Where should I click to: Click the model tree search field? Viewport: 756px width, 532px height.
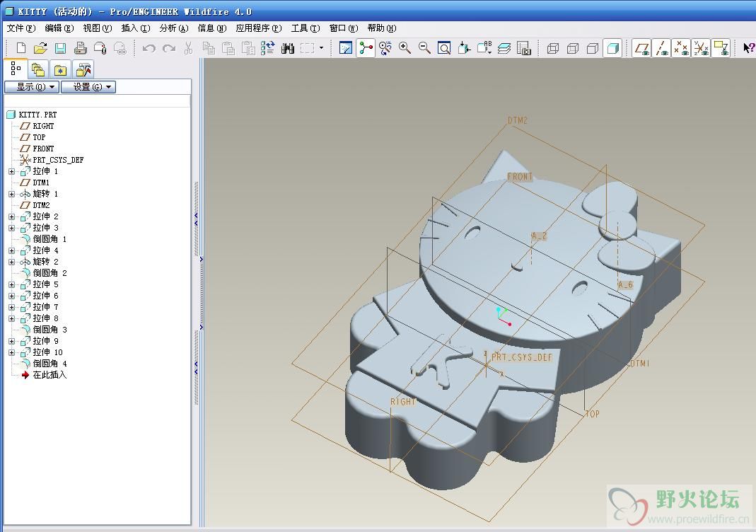[x=97, y=100]
